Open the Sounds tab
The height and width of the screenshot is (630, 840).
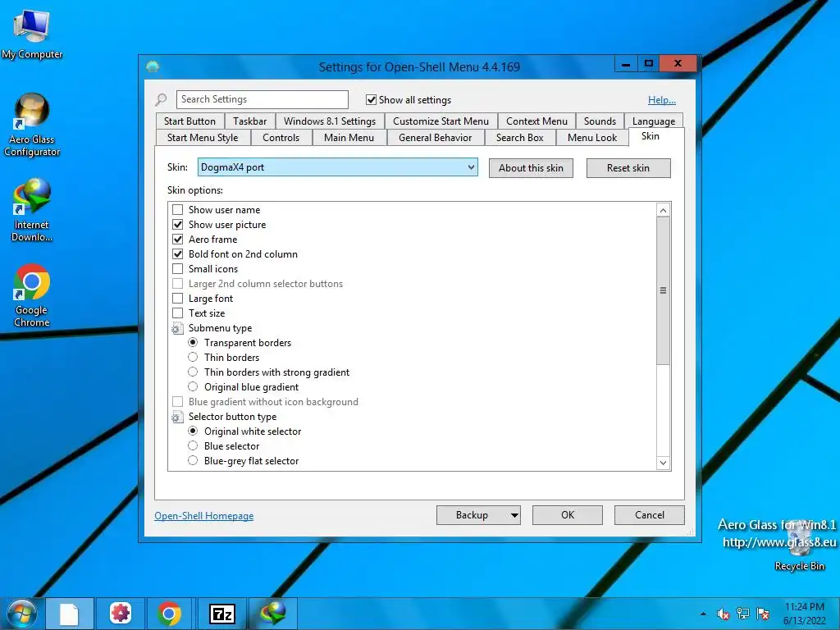(600, 121)
